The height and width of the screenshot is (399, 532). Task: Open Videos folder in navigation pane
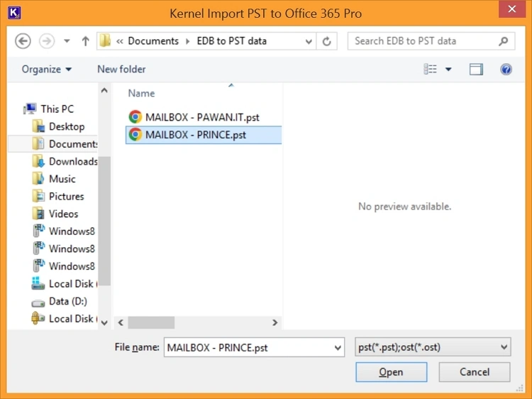[63, 214]
